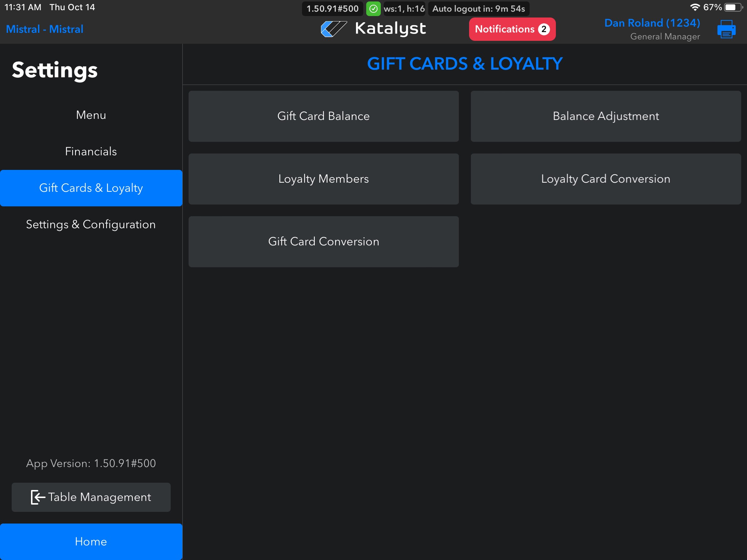Click the Katalyst logo icon
Image resolution: width=747 pixels, height=560 pixels.
coord(333,29)
